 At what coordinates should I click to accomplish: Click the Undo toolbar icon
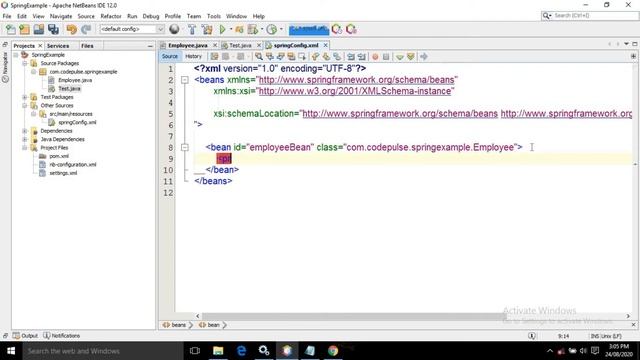pos(71,29)
